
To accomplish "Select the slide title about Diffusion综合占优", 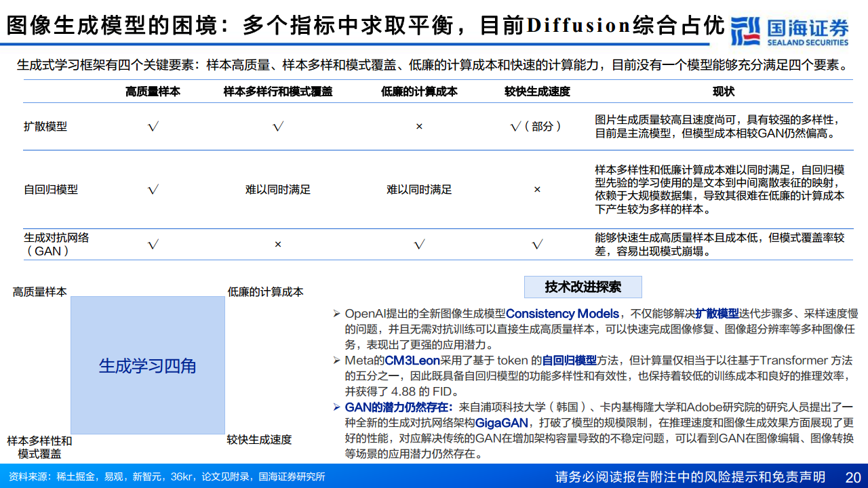I will pos(365,25).
